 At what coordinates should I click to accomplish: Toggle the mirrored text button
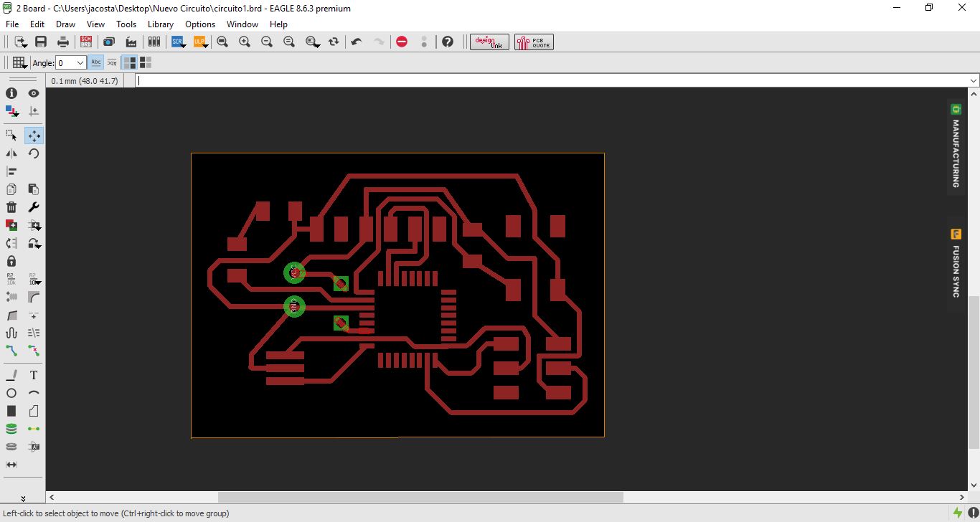[x=112, y=63]
